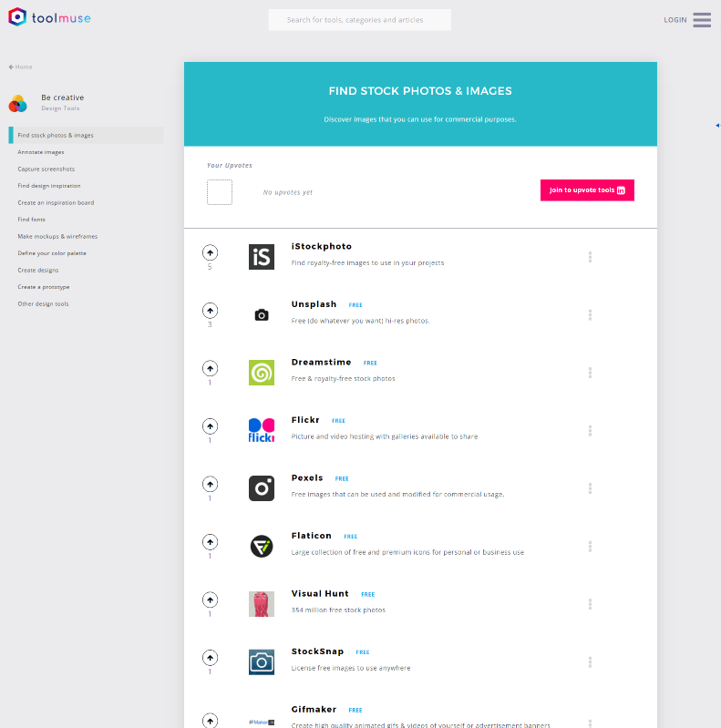Select Find stock photos & images category
The height and width of the screenshot is (728, 721).
pos(87,135)
